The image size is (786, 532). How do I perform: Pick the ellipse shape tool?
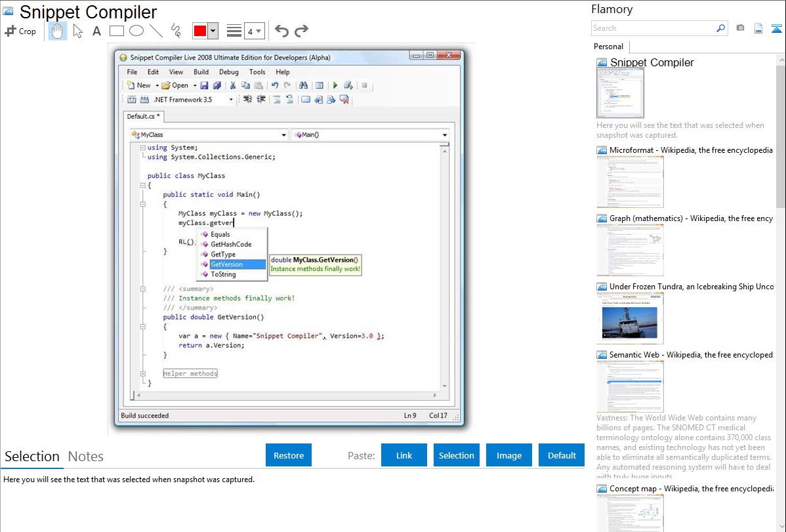(136, 31)
